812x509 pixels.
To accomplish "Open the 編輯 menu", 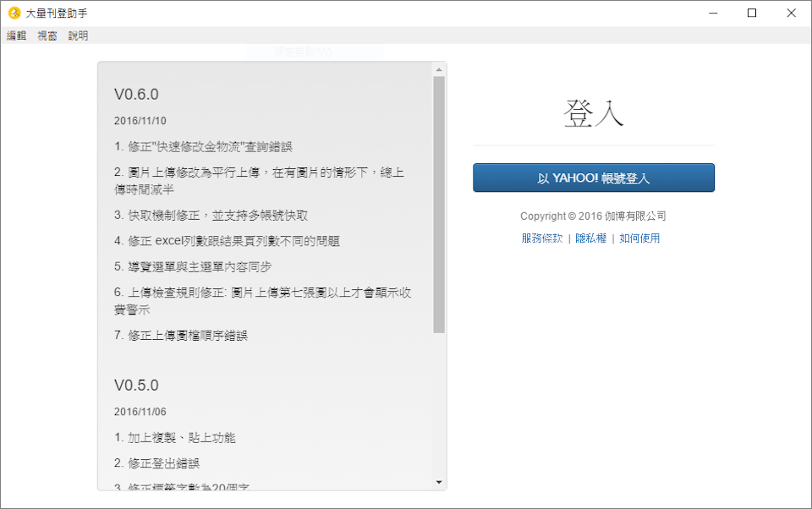I will [x=17, y=36].
